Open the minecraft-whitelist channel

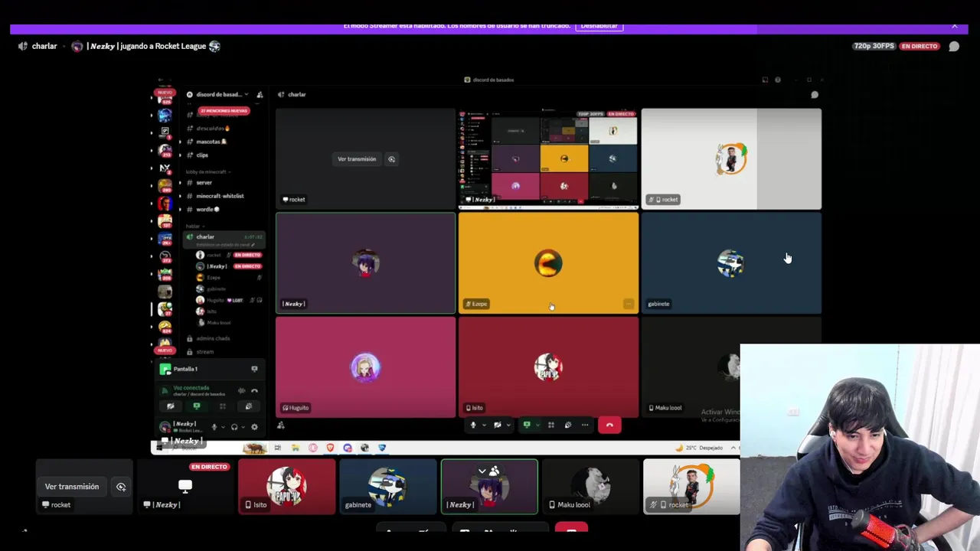coord(220,196)
